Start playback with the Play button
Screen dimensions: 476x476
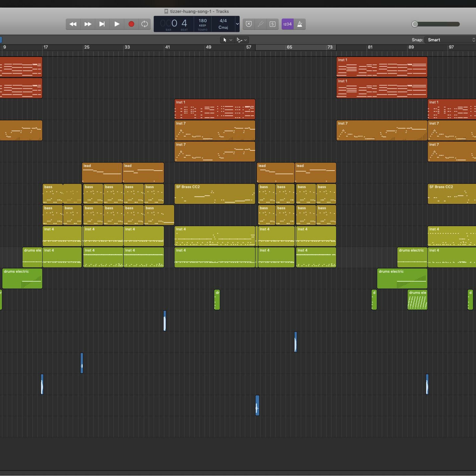pos(117,24)
